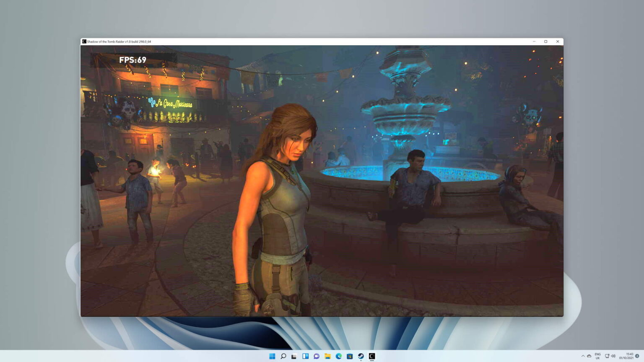Open Microsoft Teams Chat

(x=316, y=356)
